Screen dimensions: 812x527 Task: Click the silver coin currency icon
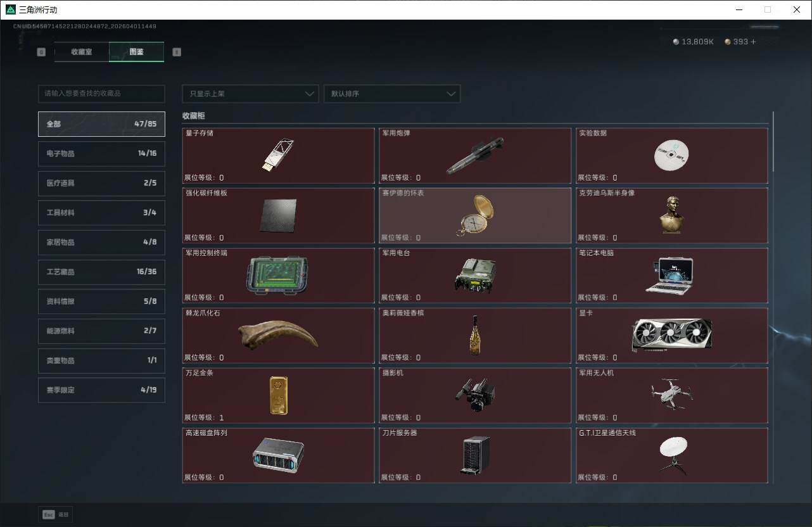[676, 42]
